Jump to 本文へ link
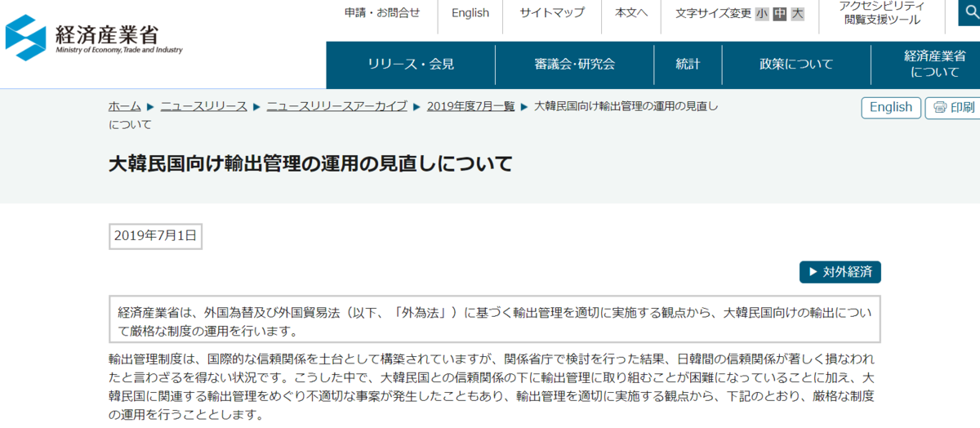 click(x=631, y=13)
